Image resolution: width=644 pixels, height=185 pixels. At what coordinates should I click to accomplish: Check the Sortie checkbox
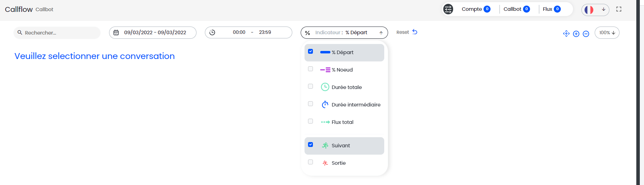tap(310, 162)
